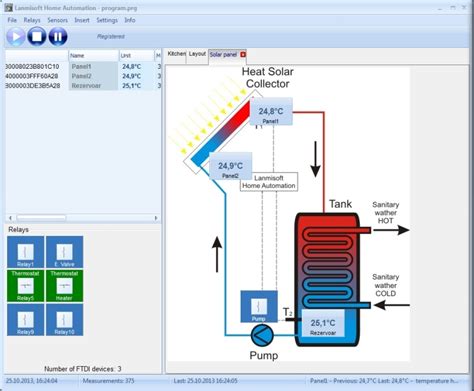This screenshot has width=474, height=391.
Task: Toggle the Thermostat Relay5 tile
Action: coord(26,286)
